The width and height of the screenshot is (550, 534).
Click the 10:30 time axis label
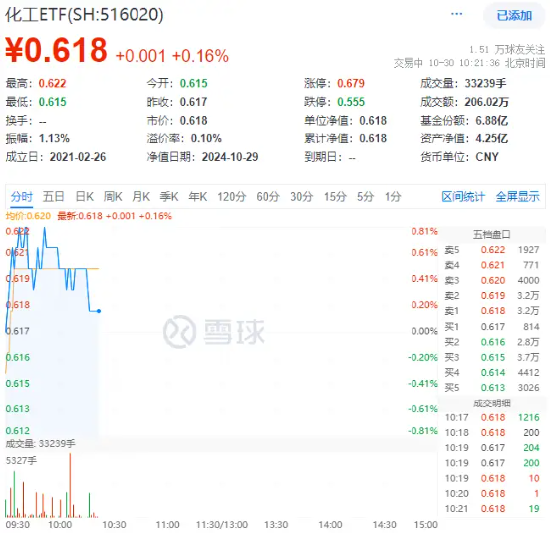(114, 525)
